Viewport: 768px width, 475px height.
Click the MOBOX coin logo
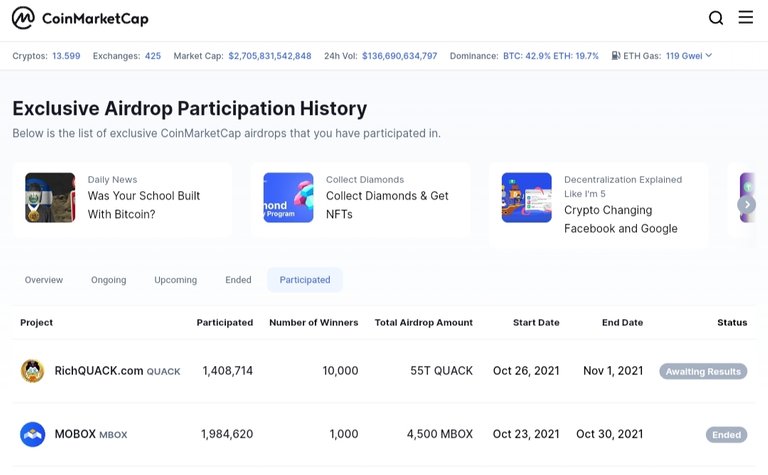click(32, 434)
